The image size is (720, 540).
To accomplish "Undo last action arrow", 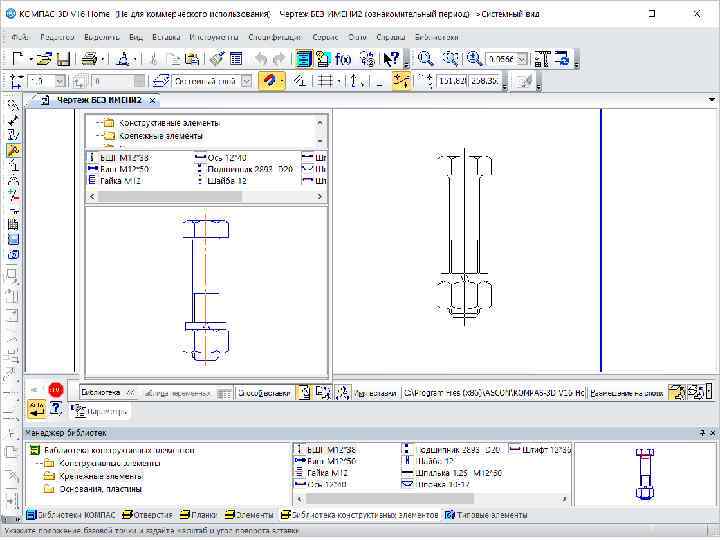I will [x=261, y=59].
